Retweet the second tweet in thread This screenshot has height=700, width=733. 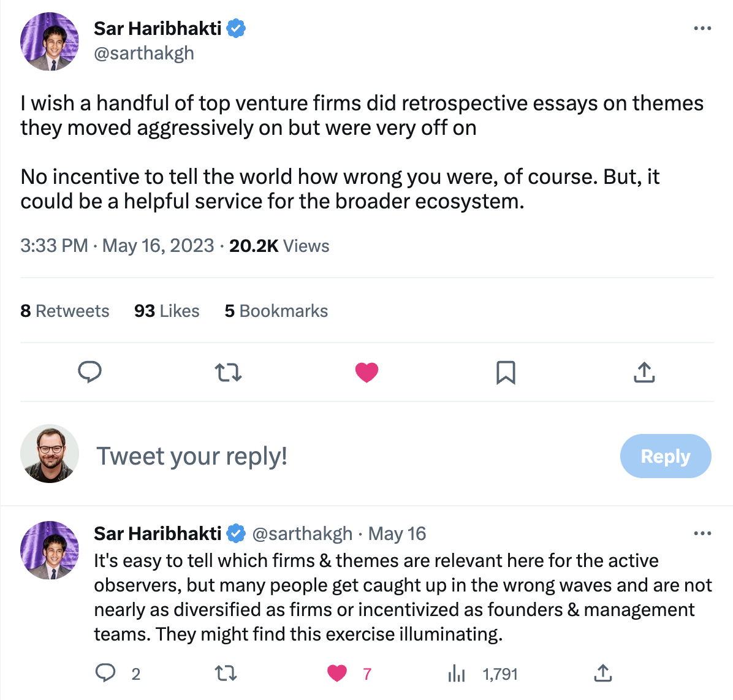(226, 674)
